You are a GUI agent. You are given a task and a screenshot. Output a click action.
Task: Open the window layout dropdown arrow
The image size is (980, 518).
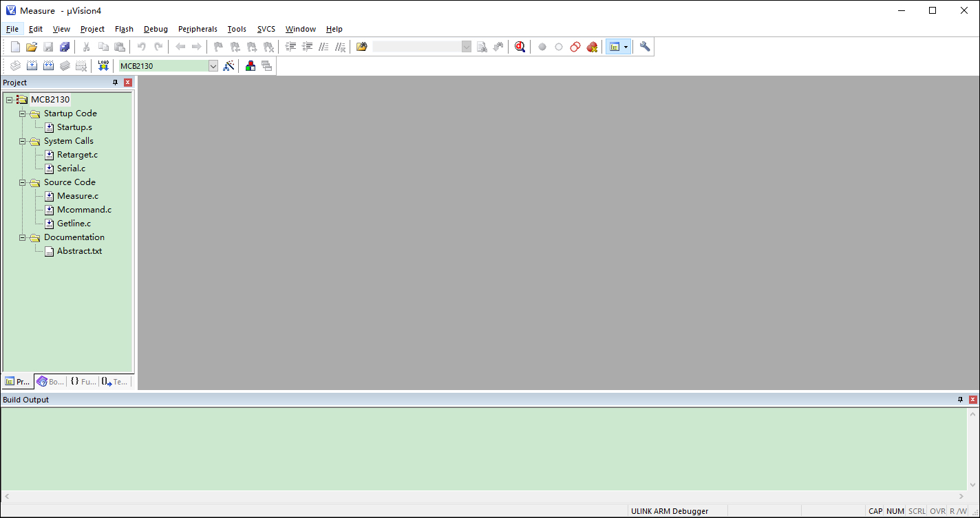point(626,47)
